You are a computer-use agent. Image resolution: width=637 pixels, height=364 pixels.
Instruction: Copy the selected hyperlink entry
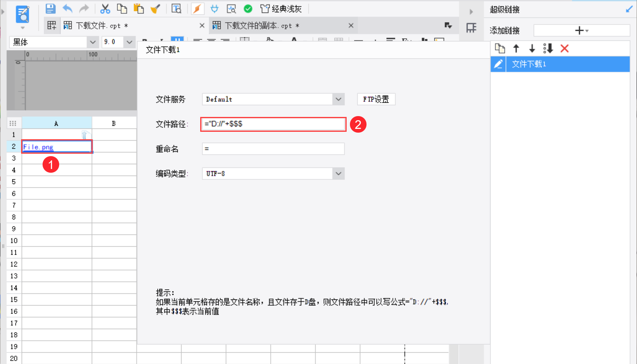pos(500,49)
